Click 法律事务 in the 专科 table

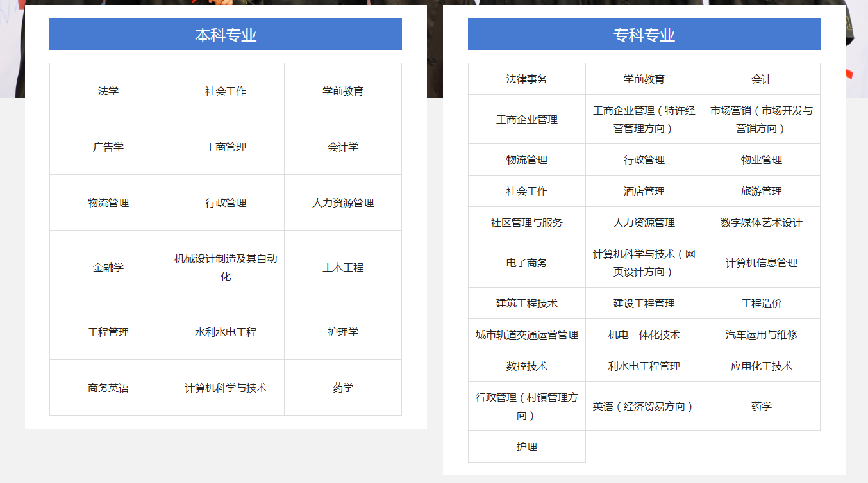tap(527, 79)
